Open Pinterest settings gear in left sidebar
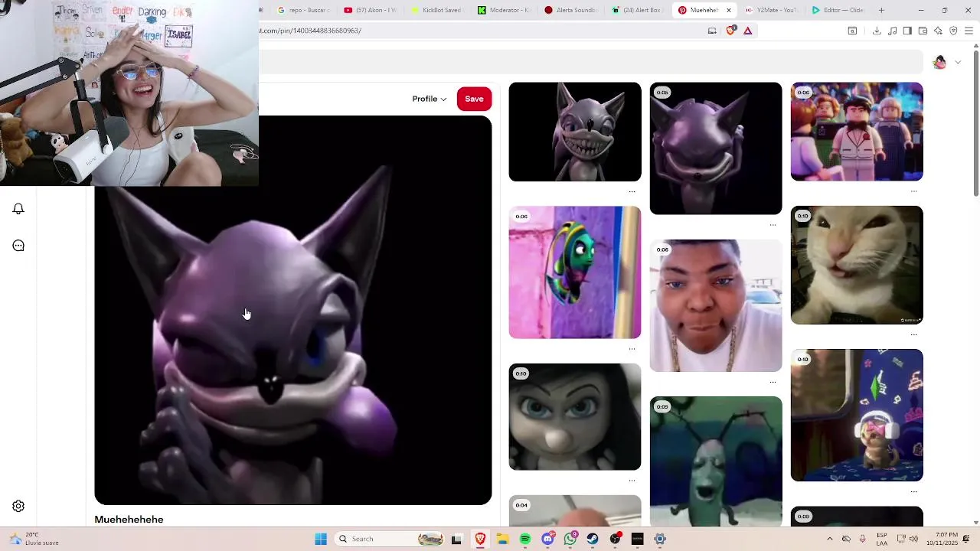Image resolution: width=980 pixels, height=551 pixels. point(18,506)
